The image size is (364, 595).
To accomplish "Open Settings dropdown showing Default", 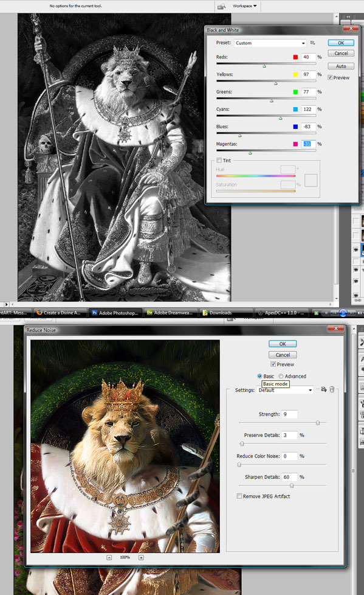I will coord(285,390).
